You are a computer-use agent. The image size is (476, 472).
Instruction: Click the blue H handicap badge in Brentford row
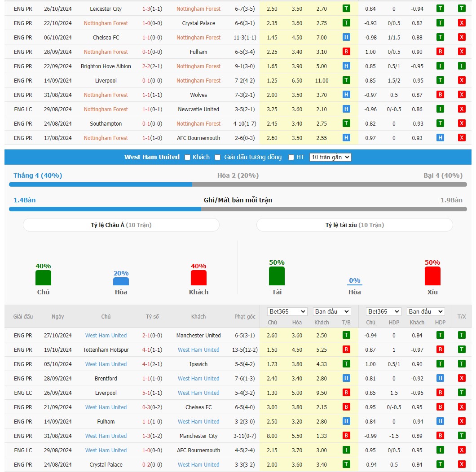click(x=440, y=378)
